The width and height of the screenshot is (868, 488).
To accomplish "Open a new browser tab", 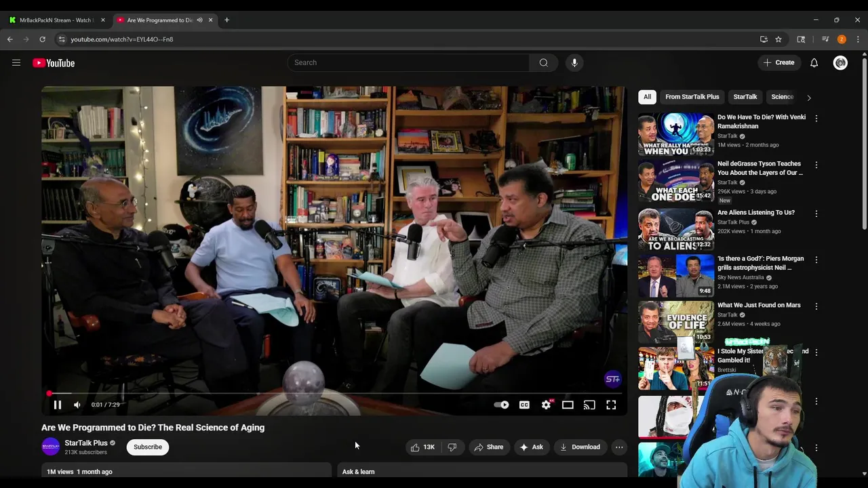I will tap(226, 20).
